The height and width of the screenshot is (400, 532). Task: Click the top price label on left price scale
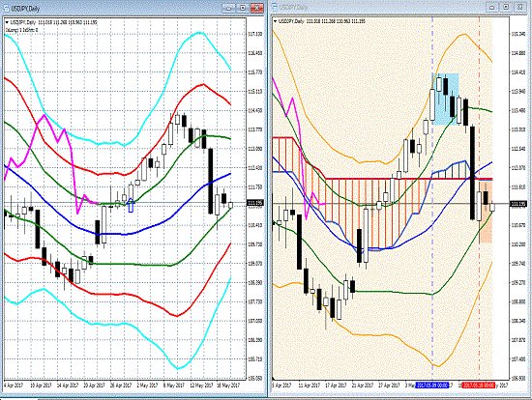(x=255, y=34)
